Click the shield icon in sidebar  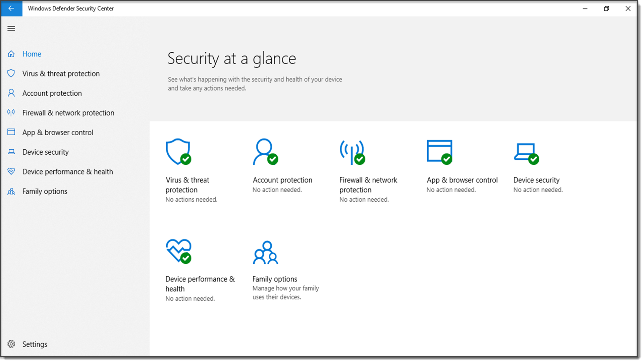tap(11, 73)
